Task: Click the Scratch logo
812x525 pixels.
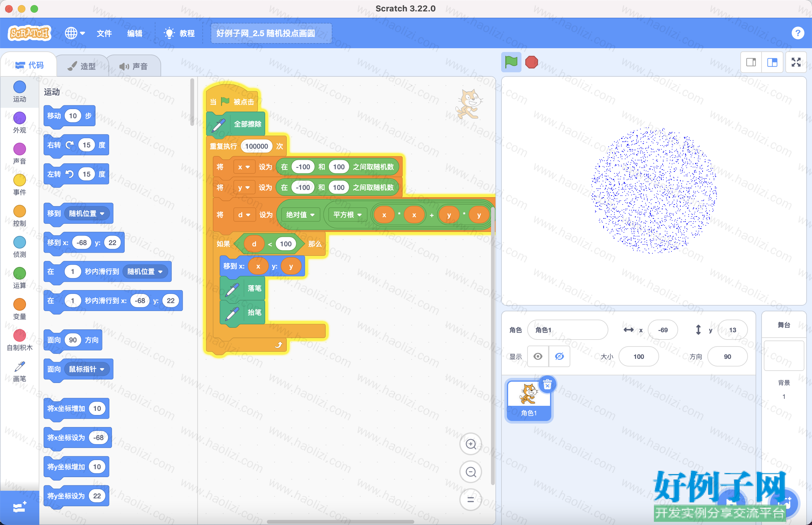Action: (29, 33)
